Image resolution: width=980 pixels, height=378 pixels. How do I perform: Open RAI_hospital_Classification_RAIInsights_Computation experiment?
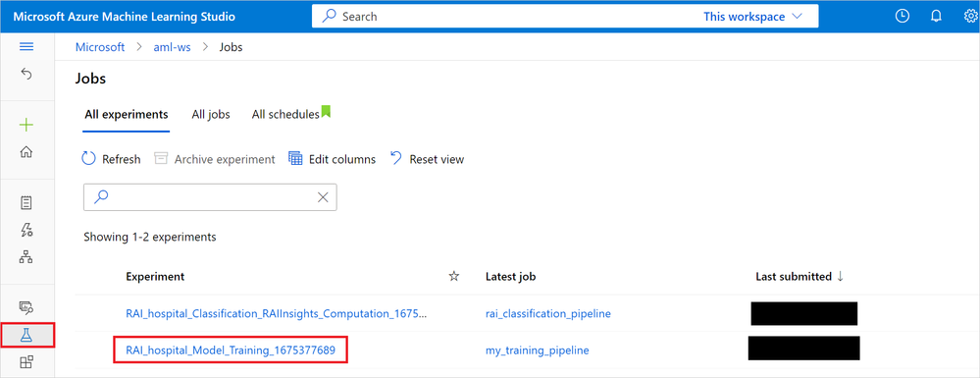point(277,313)
